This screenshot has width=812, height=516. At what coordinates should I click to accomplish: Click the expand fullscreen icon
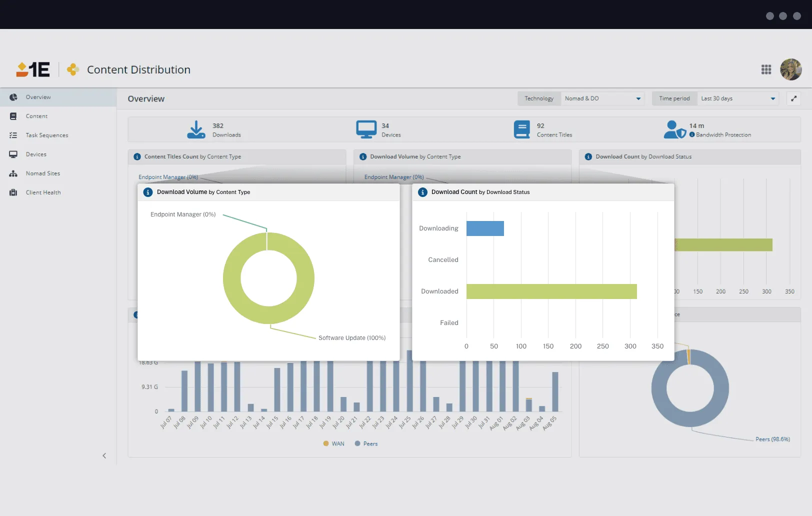[793, 98]
